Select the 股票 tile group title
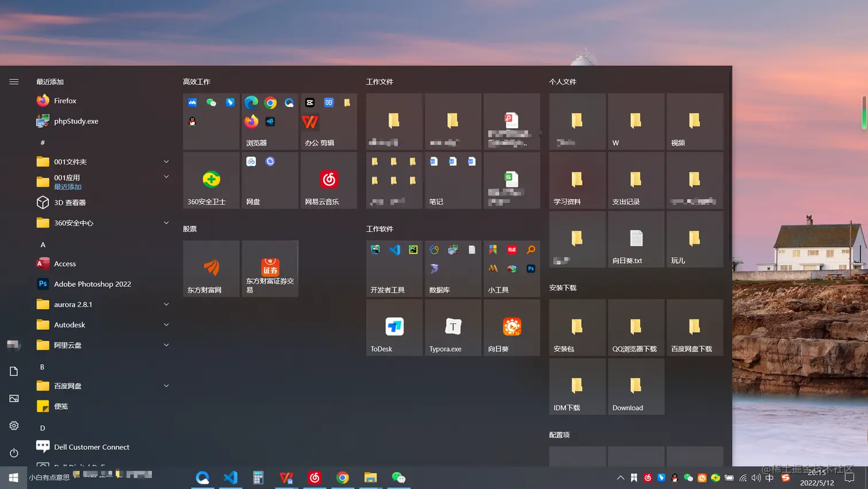 [x=190, y=229]
